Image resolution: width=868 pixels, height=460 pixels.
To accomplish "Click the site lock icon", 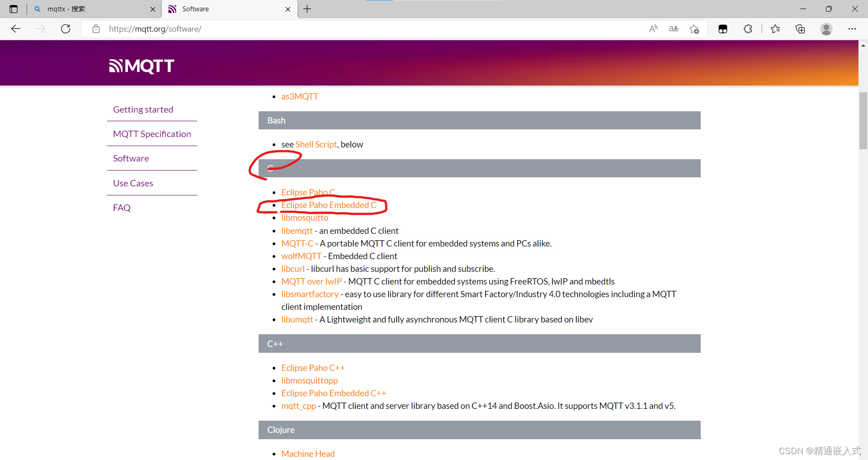I will (x=96, y=29).
